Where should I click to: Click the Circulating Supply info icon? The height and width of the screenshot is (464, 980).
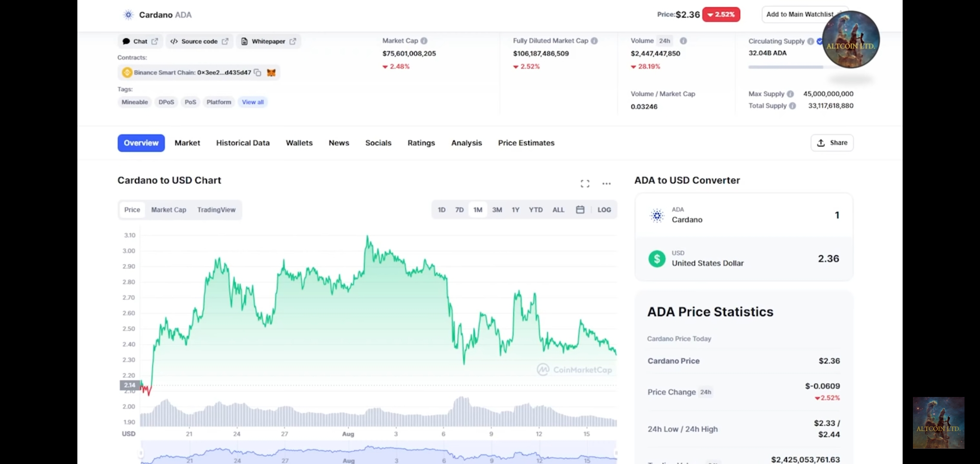click(810, 41)
